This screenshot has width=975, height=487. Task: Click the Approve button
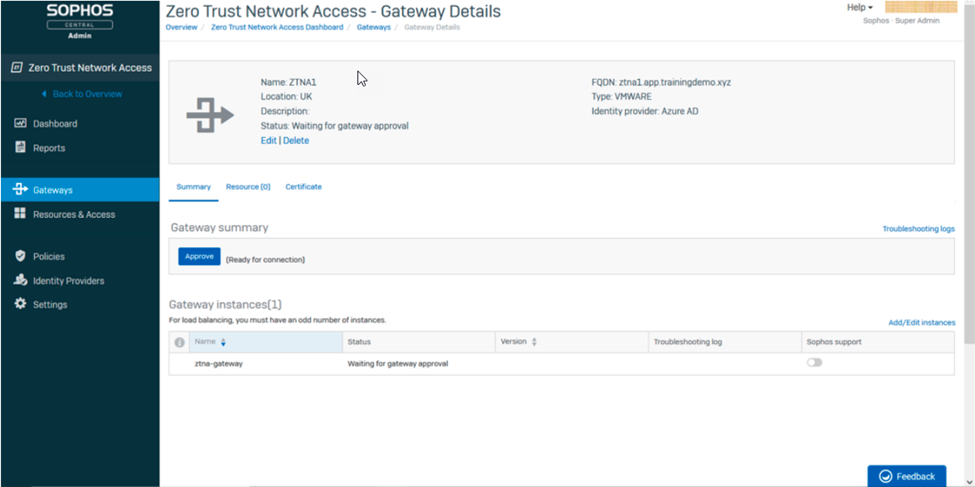pyautogui.click(x=199, y=256)
